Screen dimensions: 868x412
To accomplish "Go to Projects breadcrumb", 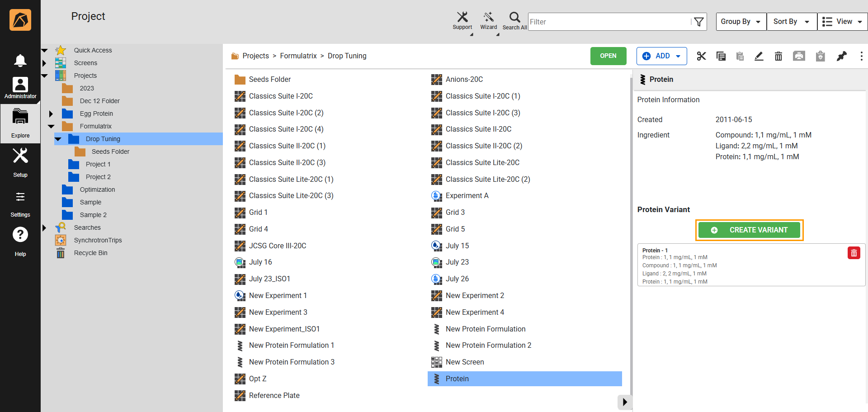I will click(255, 56).
